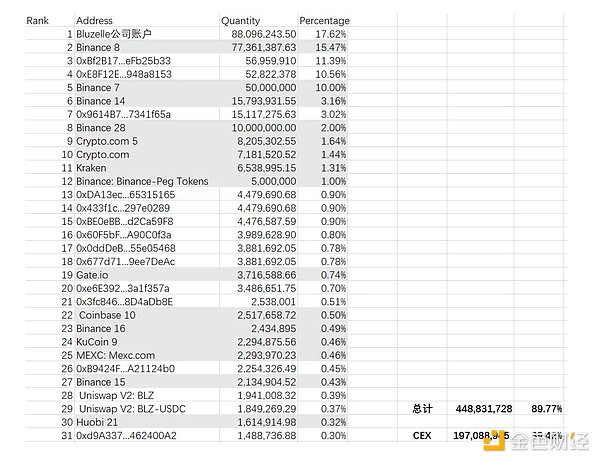Image resolution: width=600 pixels, height=462 pixels.
Task: Select the Binance: Binance-Peg Tokens cell
Action: pos(141,181)
